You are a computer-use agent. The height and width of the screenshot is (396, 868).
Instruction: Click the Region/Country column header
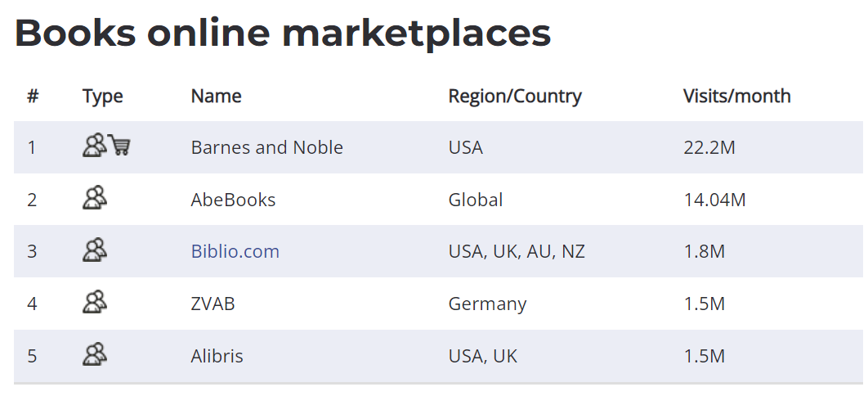point(515,97)
